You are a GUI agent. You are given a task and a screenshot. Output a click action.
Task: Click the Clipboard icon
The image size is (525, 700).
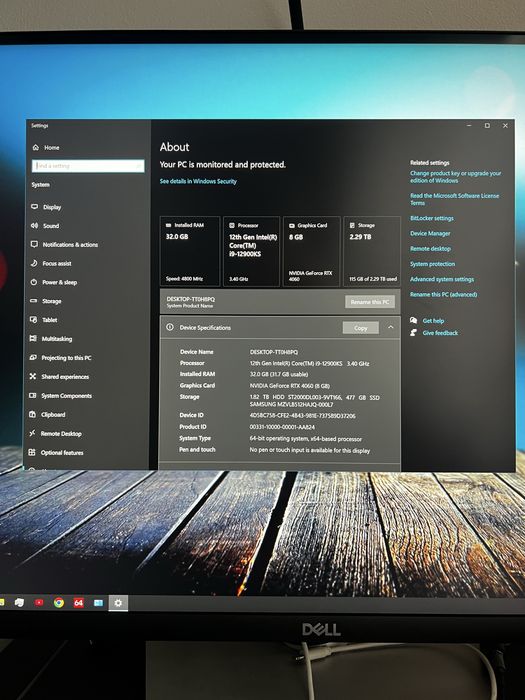pyautogui.click(x=32, y=414)
